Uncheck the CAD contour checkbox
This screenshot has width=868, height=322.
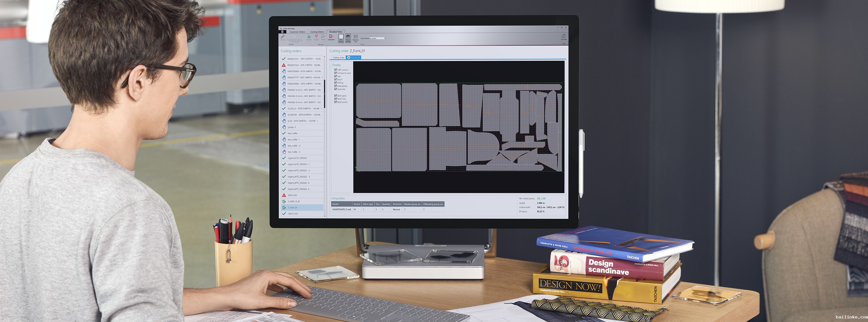(335, 70)
